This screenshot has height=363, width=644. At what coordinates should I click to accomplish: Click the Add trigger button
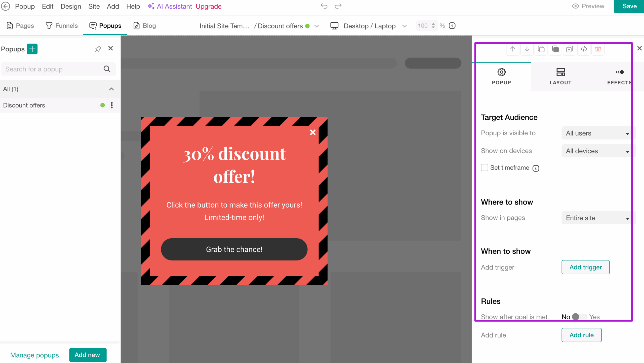585,267
